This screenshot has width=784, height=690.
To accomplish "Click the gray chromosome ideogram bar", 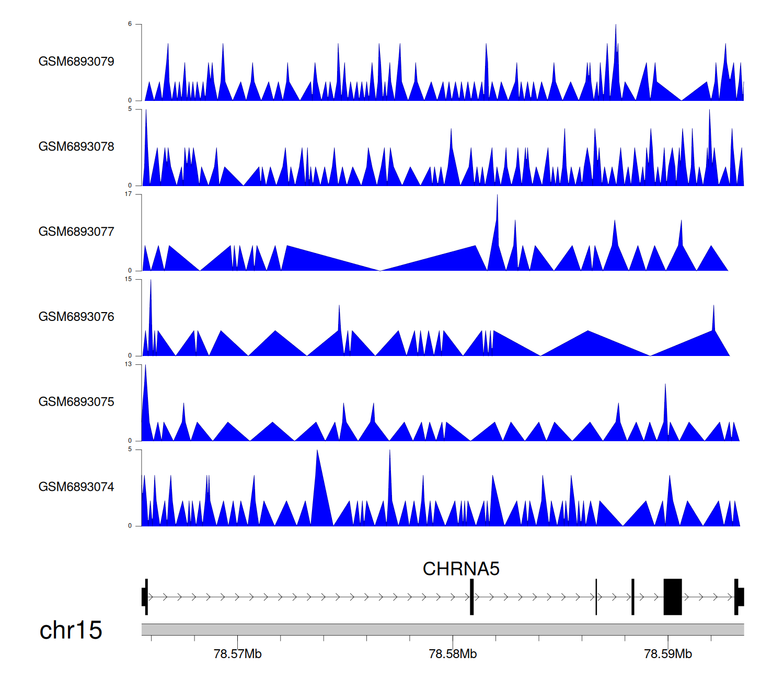I will [x=442, y=629].
